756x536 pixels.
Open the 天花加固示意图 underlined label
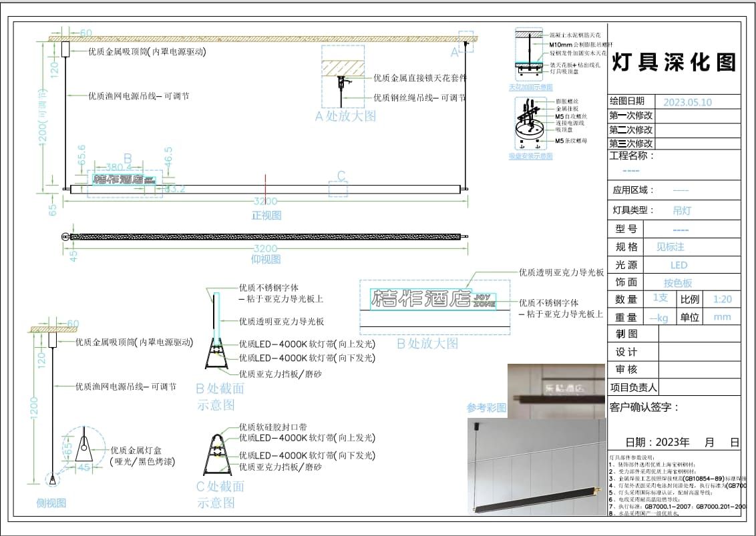coord(530,87)
